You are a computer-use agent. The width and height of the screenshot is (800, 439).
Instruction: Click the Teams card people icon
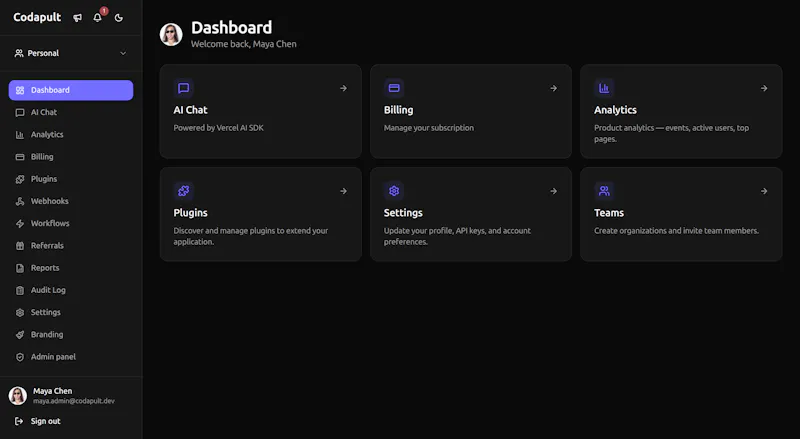click(604, 191)
